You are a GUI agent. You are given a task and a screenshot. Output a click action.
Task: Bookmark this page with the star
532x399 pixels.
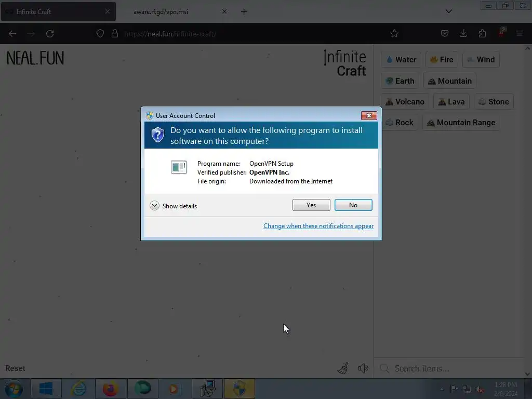tap(394, 34)
